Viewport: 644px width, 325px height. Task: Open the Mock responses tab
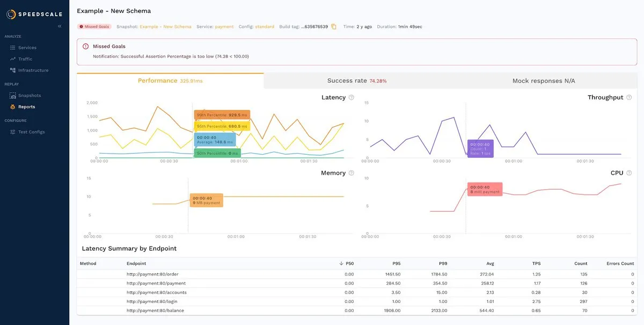tap(545, 80)
